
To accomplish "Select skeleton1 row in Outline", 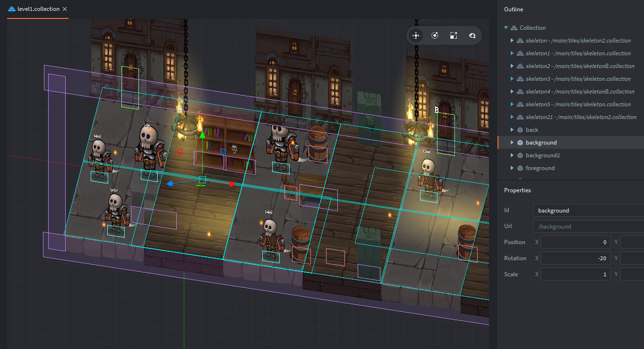I will [571, 53].
